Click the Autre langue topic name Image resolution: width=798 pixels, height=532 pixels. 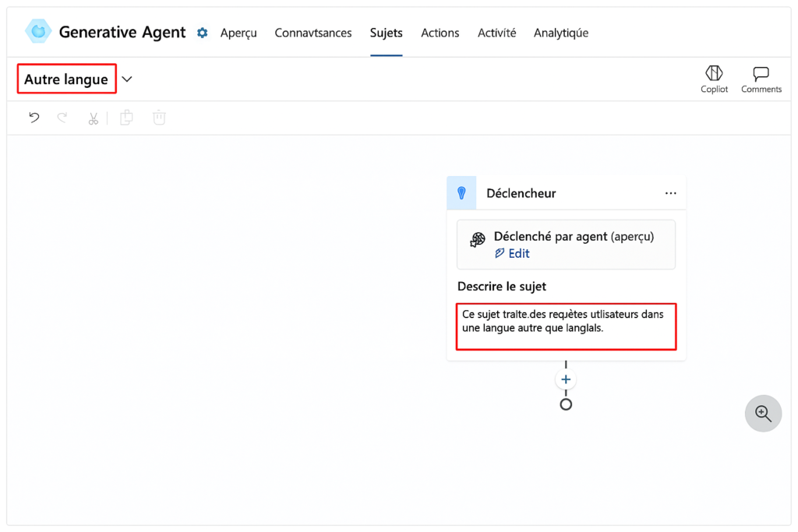66,79
